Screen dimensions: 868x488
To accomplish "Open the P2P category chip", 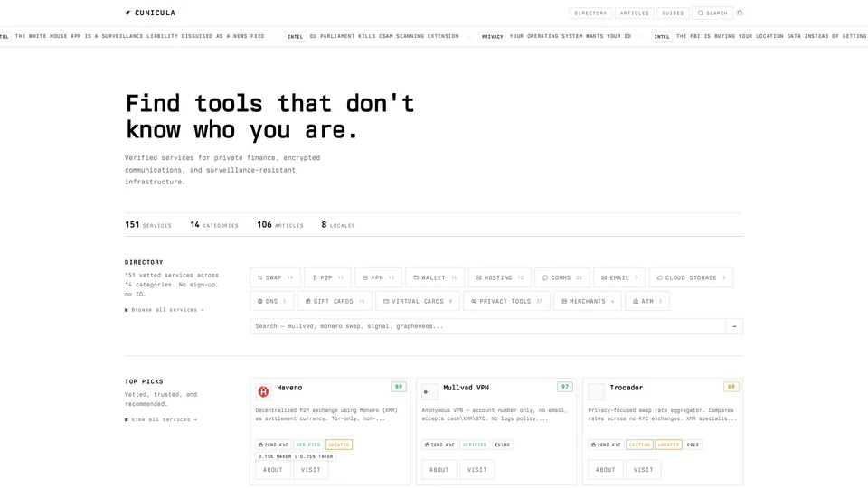I will coord(327,277).
